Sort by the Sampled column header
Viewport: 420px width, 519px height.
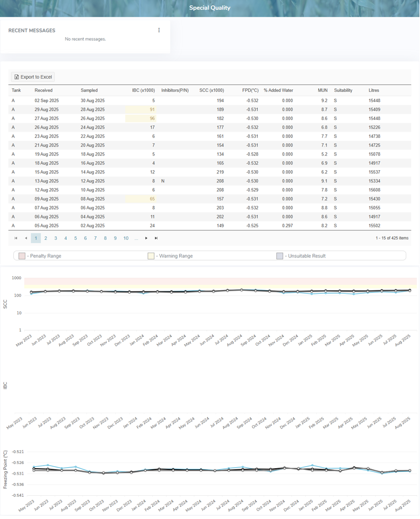pos(89,90)
